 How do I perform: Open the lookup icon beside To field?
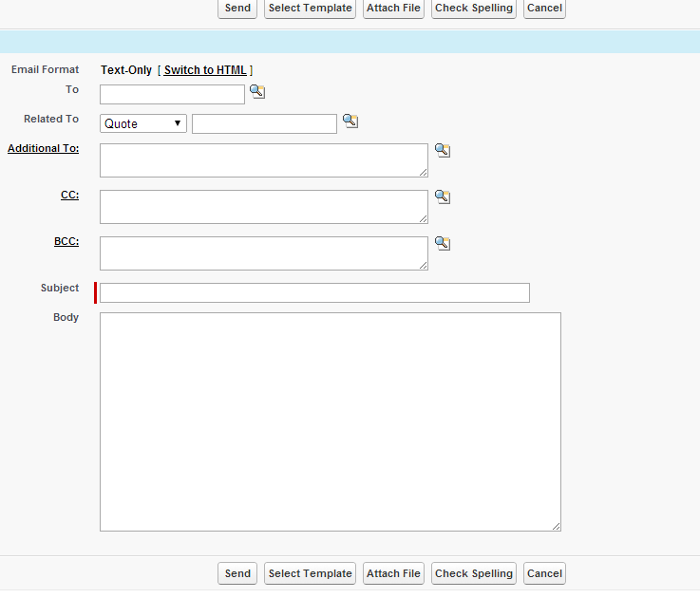(x=257, y=91)
